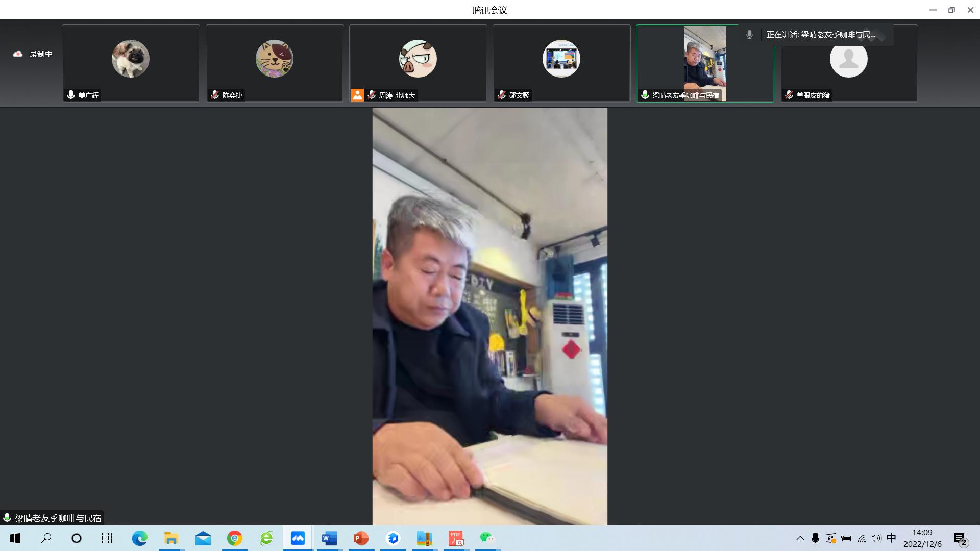Open WeChat from the taskbar

pos(487,538)
